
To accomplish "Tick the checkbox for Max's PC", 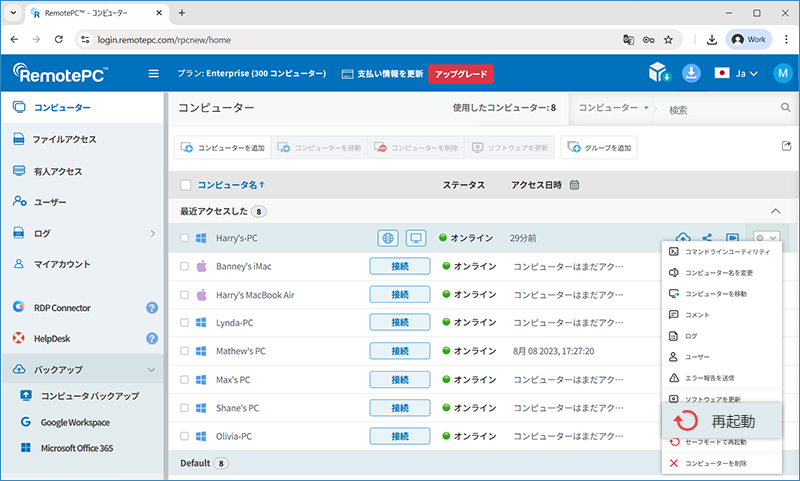I will 184,379.
